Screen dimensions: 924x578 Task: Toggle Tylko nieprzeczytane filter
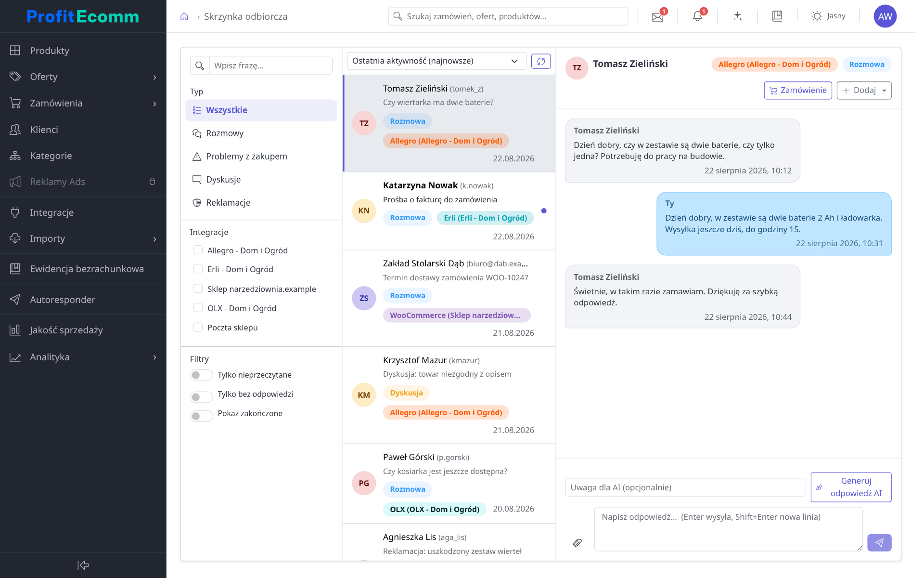(x=201, y=375)
